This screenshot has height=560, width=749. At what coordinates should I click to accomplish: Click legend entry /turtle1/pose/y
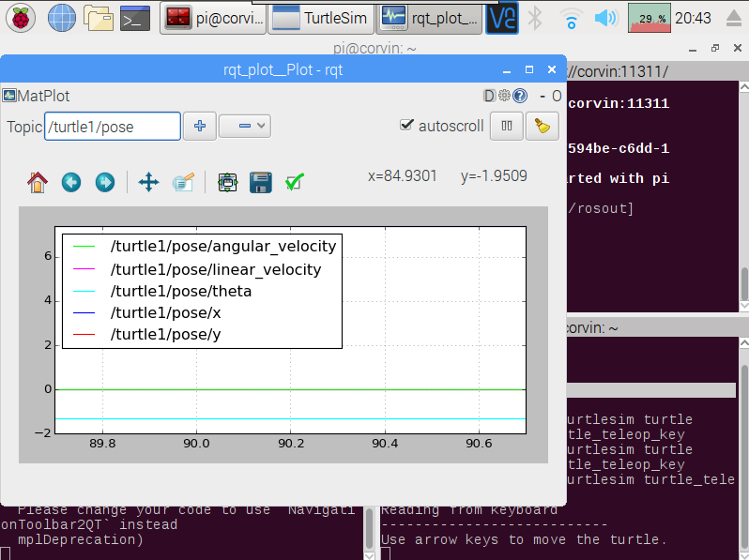pos(165,335)
